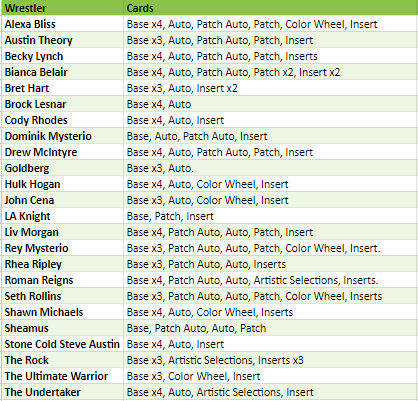Click the Goldberg name cell
418x401 pixels.
point(62,168)
